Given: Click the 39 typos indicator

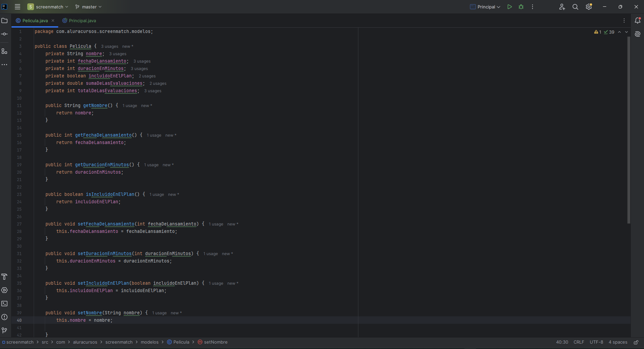Looking at the screenshot, I should pos(609,32).
